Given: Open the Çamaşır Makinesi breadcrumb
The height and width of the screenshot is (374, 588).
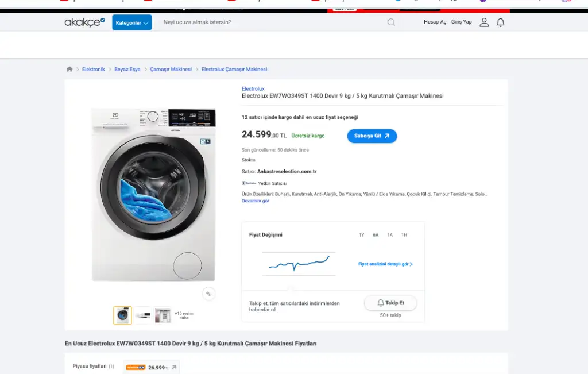Looking at the screenshot, I should pos(171,69).
